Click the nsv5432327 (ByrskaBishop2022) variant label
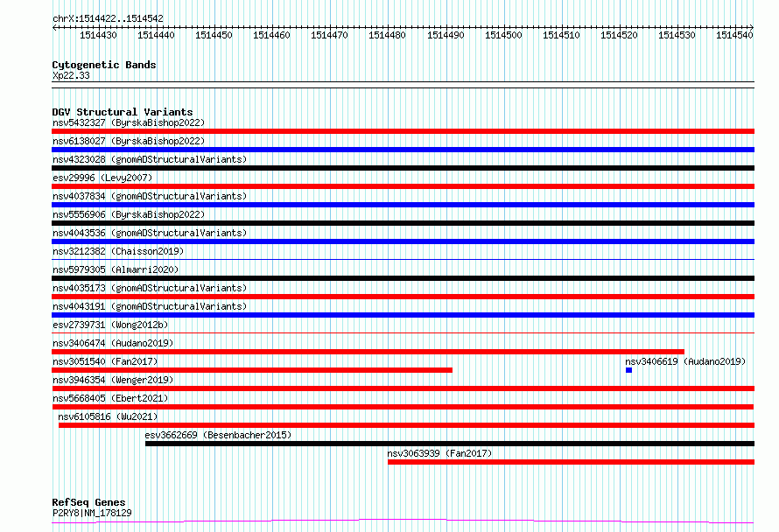This screenshot has width=779, height=532. pos(129,122)
